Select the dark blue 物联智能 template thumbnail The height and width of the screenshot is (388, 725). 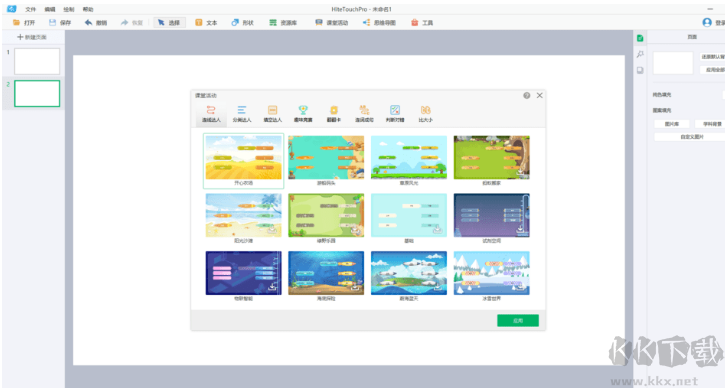click(244, 273)
